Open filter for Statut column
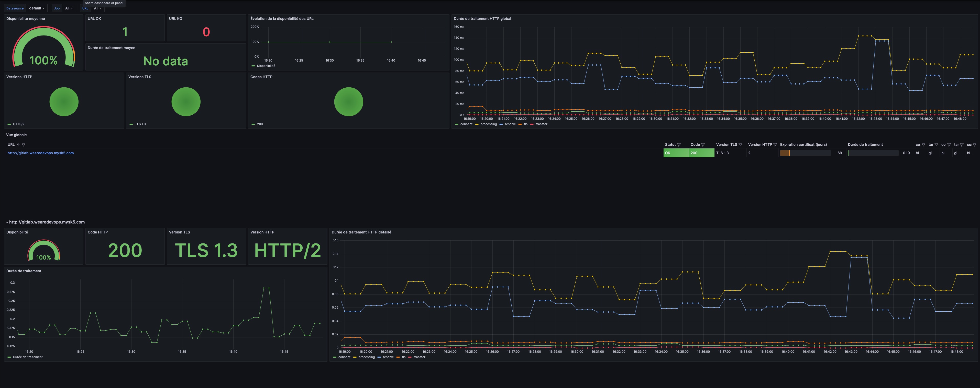 pos(679,145)
